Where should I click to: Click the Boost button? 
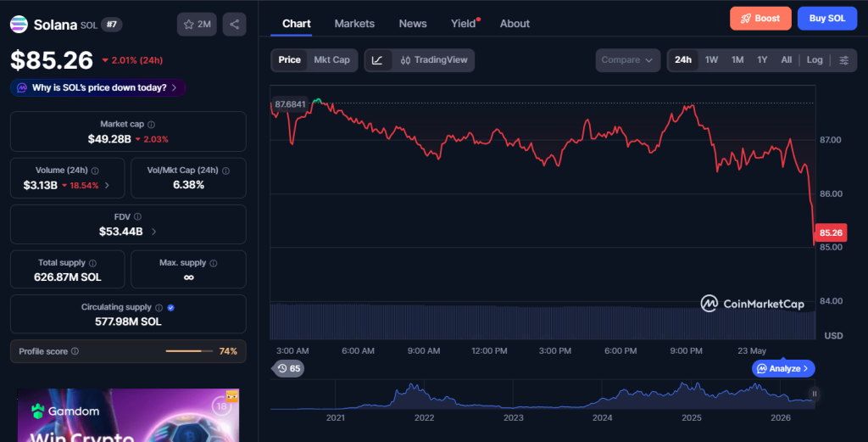point(760,19)
